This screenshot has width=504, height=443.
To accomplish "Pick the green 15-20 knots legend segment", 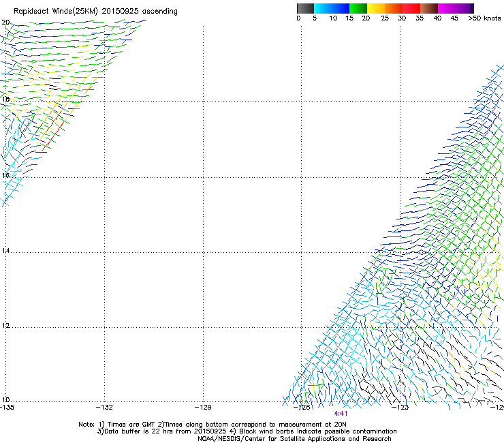I will [x=358, y=8].
